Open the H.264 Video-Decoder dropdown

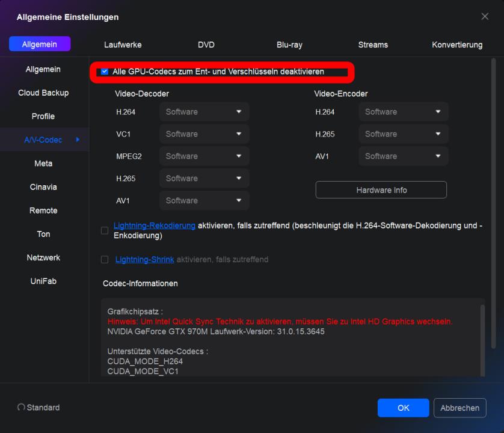pos(204,112)
